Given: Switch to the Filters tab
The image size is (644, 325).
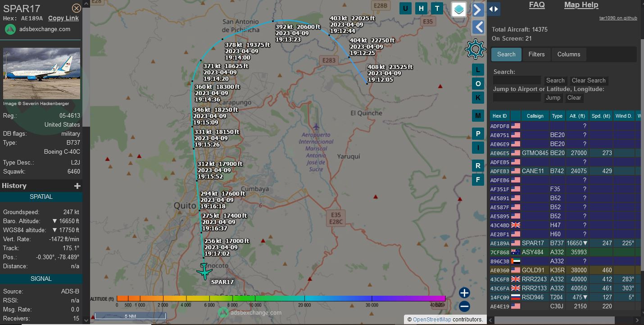Looking at the screenshot, I should tap(536, 54).
